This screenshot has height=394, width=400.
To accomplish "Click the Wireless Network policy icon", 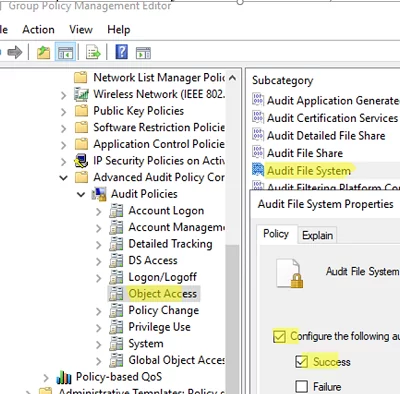I will [81, 94].
